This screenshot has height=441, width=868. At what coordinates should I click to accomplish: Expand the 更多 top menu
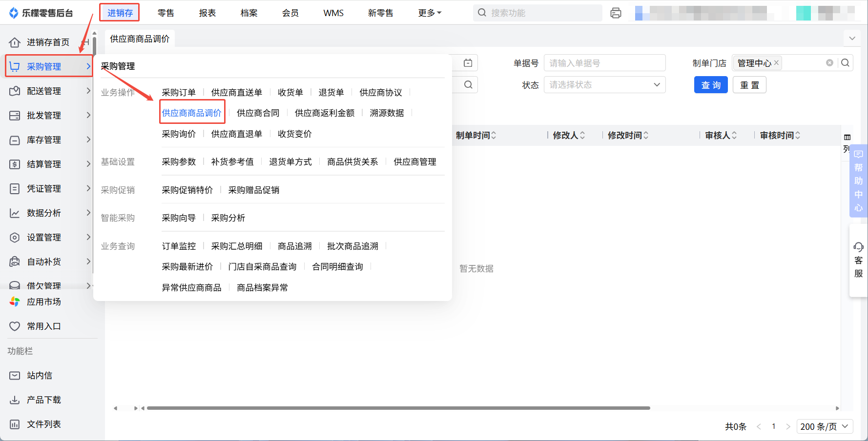[x=429, y=13]
